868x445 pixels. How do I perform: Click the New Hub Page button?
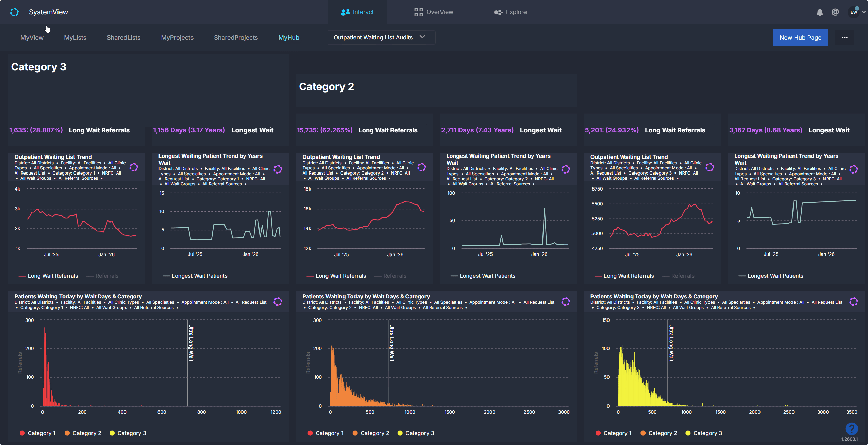coord(800,37)
